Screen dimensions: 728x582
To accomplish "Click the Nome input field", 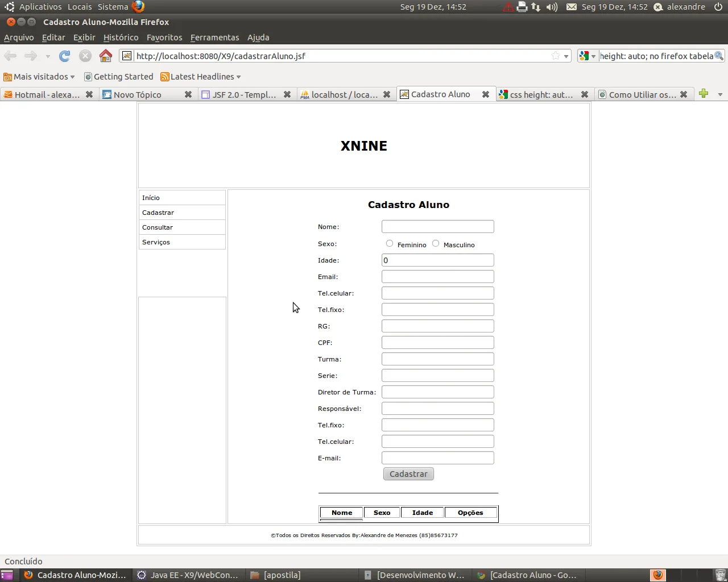I will coord(438,227).
